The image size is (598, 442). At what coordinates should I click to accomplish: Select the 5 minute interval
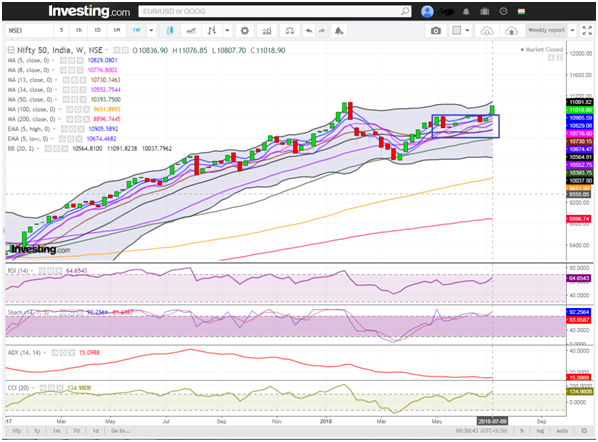(x=61, y=31)
